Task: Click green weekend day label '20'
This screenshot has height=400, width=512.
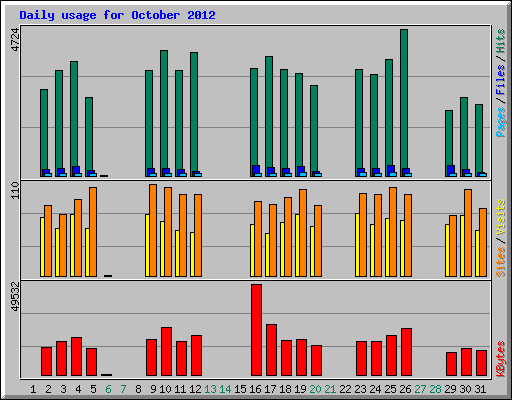Action: 315,389
